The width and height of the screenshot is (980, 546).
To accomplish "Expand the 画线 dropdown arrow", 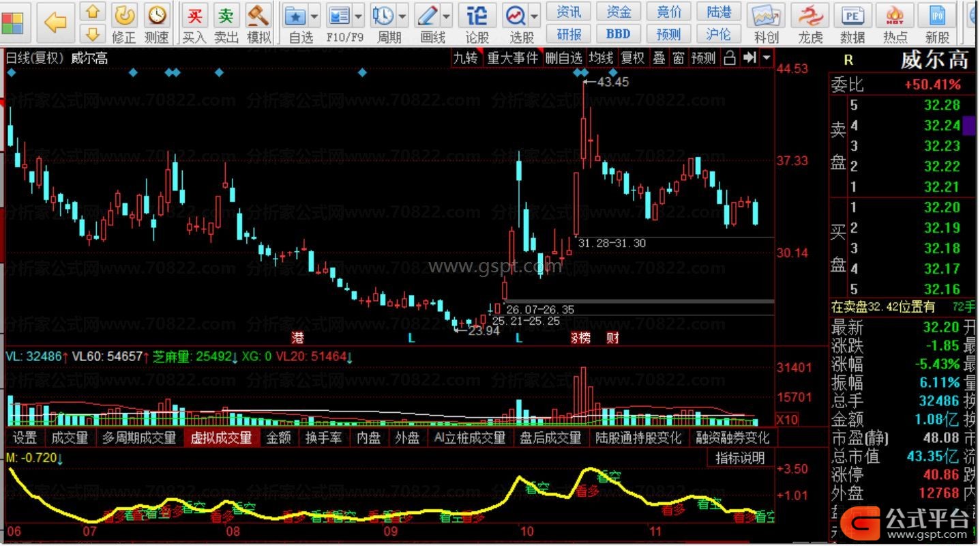I will coord(447,16).
